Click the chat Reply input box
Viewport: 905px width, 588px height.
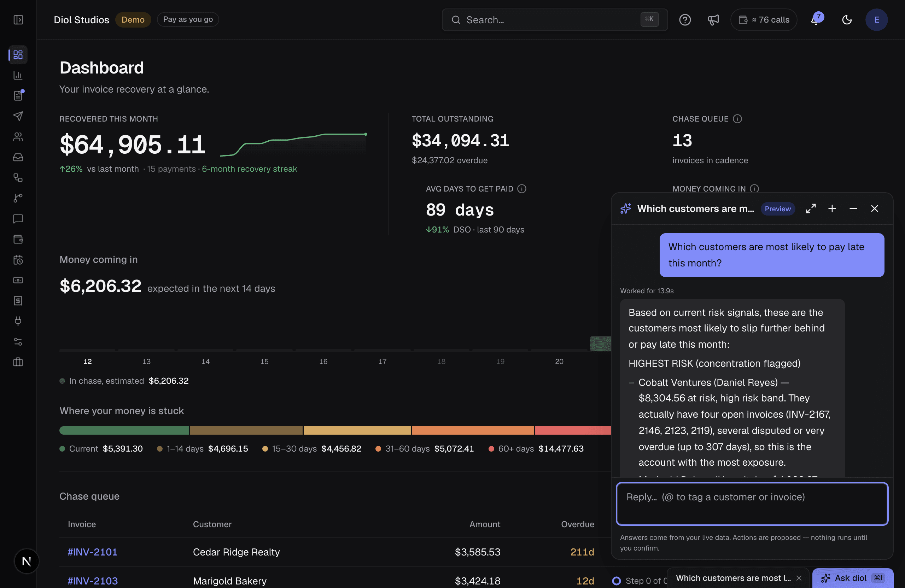752,504
